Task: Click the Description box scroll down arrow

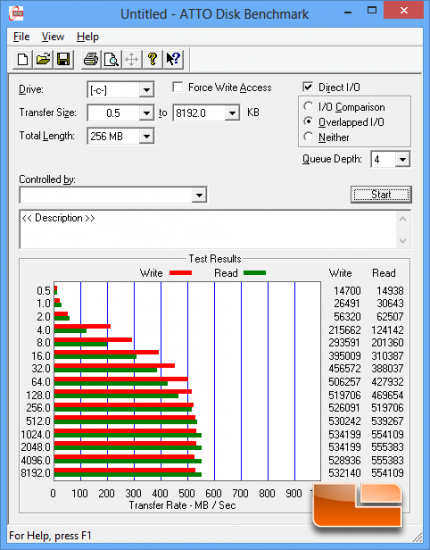Action: click(403, 241)
